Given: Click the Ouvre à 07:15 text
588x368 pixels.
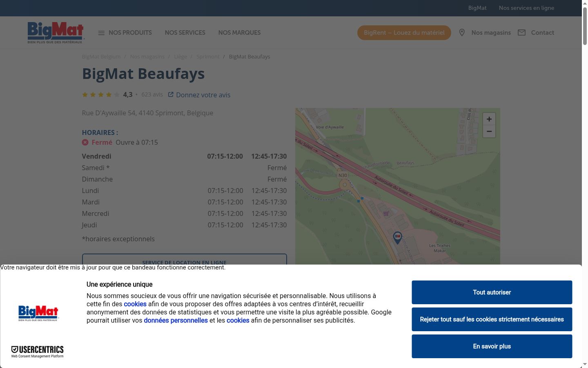Looking at the screenshot, I should tap(137, 142).
